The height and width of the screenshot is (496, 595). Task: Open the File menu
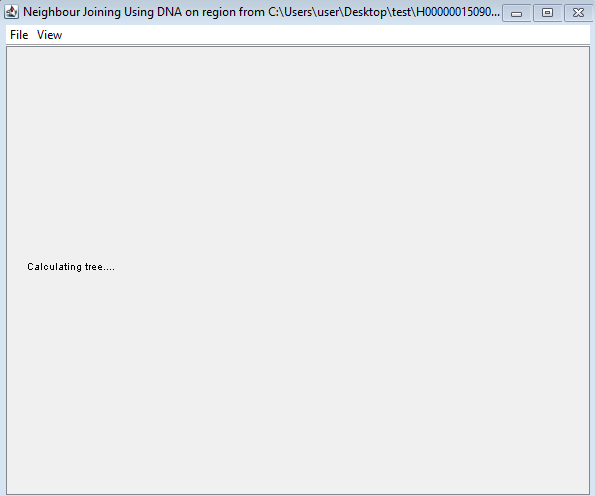click(x=19, y=35)
